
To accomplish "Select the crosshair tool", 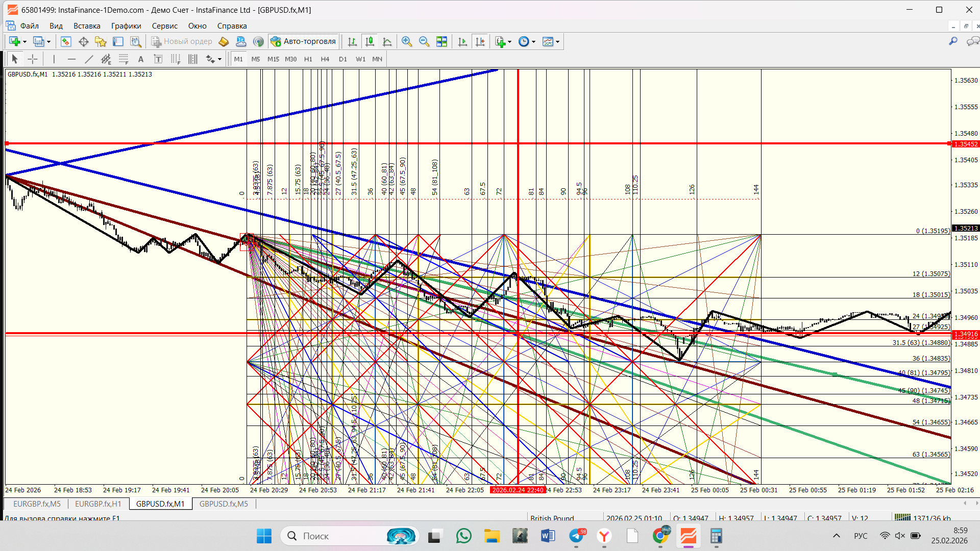I will (33, 59).
